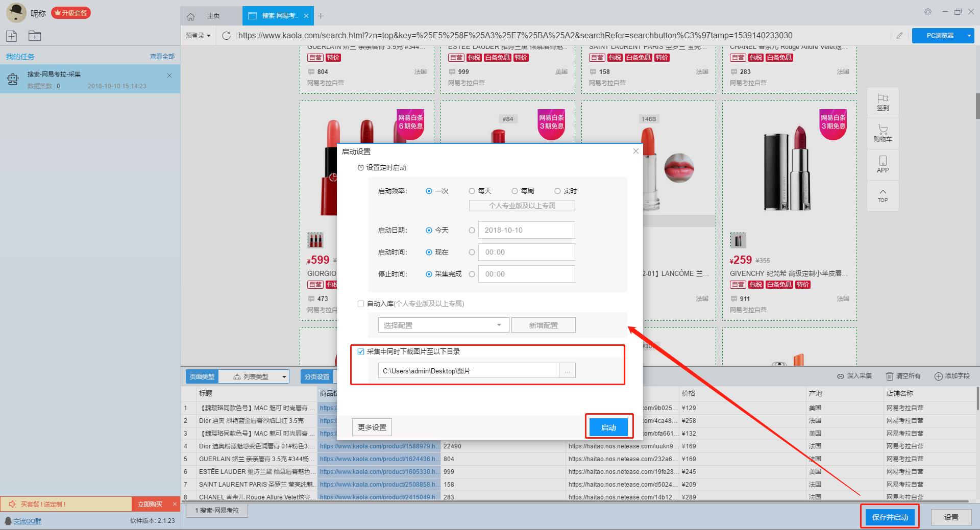Click the user avatar picture
This screenshot has width=980, height=530.
16,13
